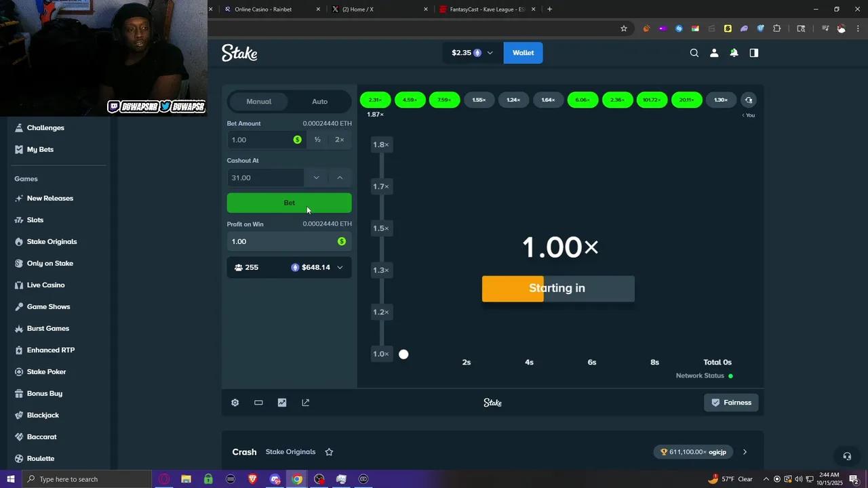868x488 pixels.
Task: Click the 101.72× past result pill
Action: tap(652, 100)
